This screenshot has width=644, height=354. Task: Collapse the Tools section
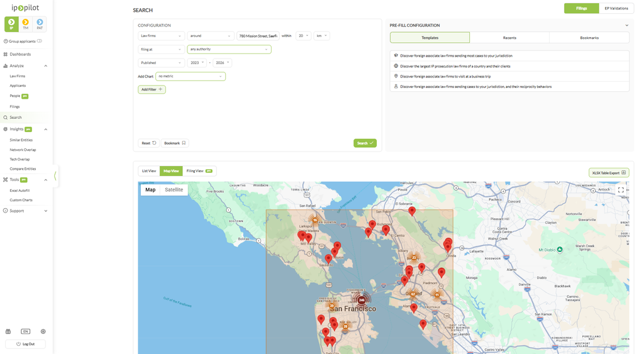[45, 180]
